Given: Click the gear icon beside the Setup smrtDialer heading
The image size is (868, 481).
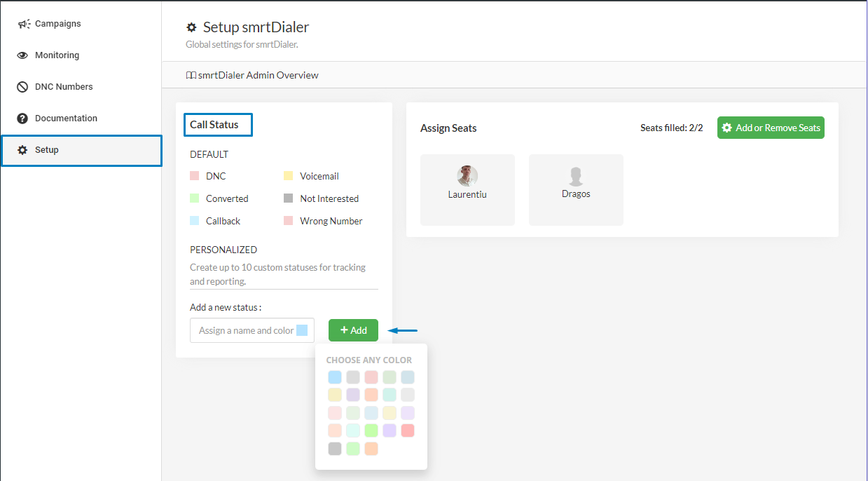Looking at the screenshot, I should tap(191, 28).
